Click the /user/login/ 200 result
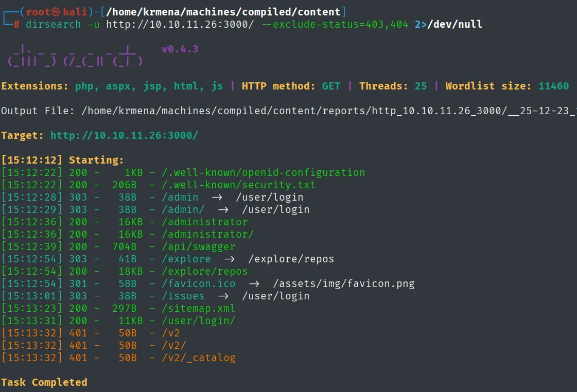 pyautogui.click(x=198, y=320)
